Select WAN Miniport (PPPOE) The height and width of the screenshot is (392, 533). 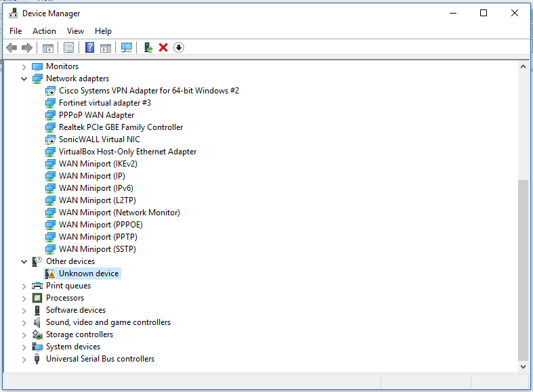(101, 225)
